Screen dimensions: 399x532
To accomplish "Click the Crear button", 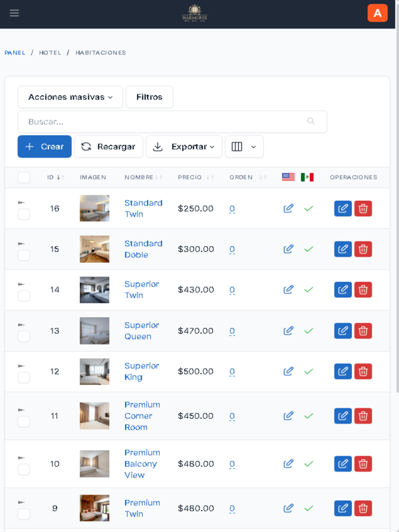I will pos(45,147).
